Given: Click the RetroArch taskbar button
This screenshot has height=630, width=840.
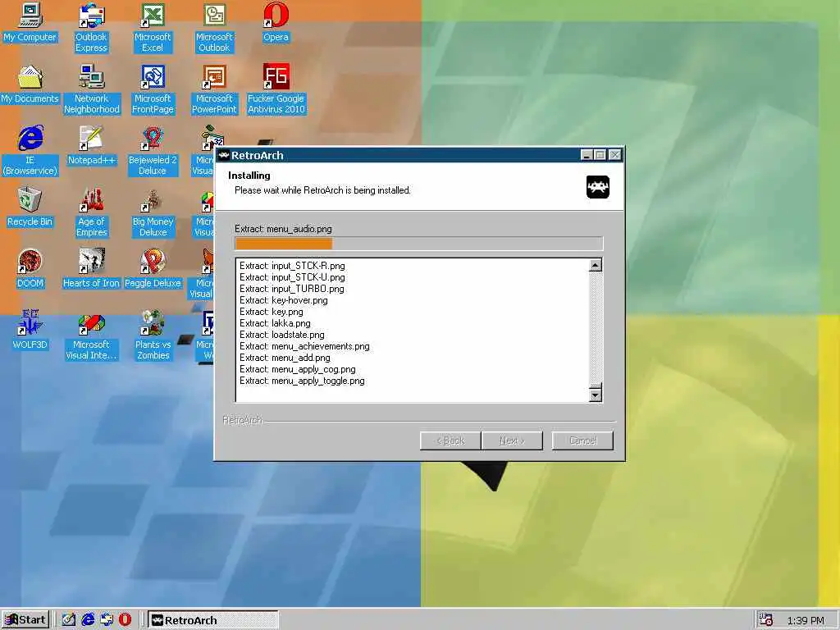Looking at the screenshot, I should pos(212,620).
